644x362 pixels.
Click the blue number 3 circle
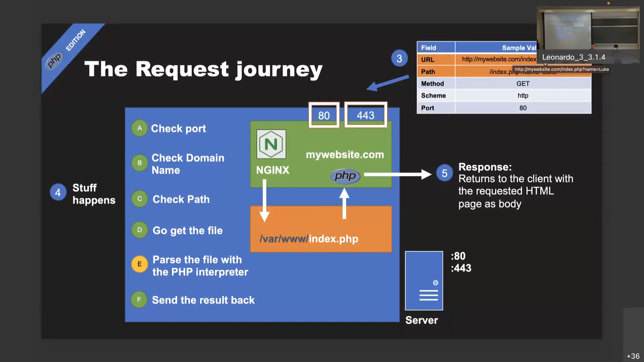399,59
